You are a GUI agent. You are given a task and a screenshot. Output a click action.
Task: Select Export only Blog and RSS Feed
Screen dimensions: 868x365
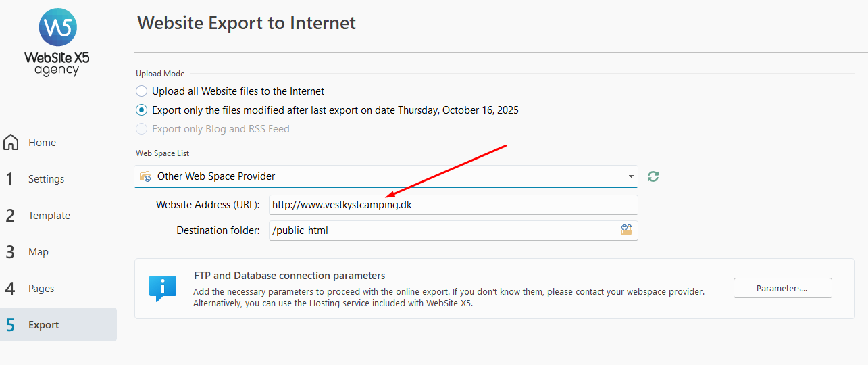click(x=142, y=129)
